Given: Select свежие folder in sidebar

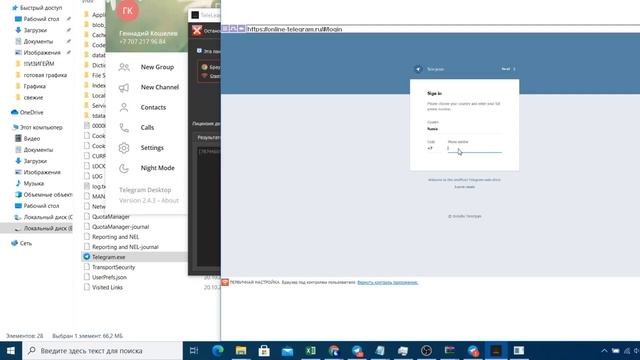Looking at the screenshot, I should [33, 98].
